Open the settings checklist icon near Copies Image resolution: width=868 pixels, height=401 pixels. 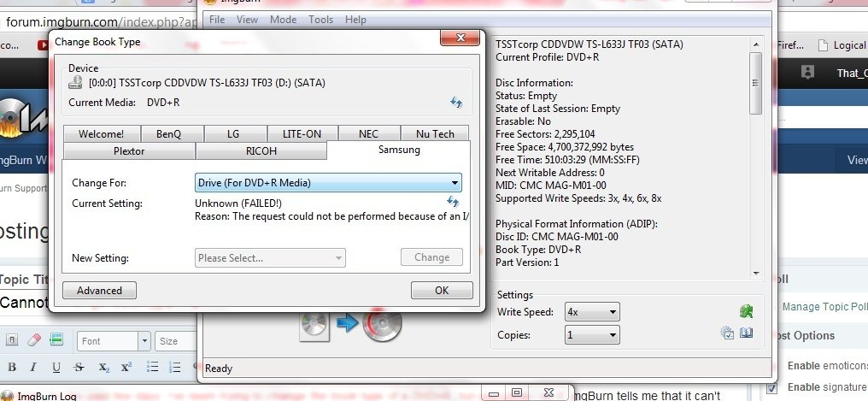click(x=727, y=333)
